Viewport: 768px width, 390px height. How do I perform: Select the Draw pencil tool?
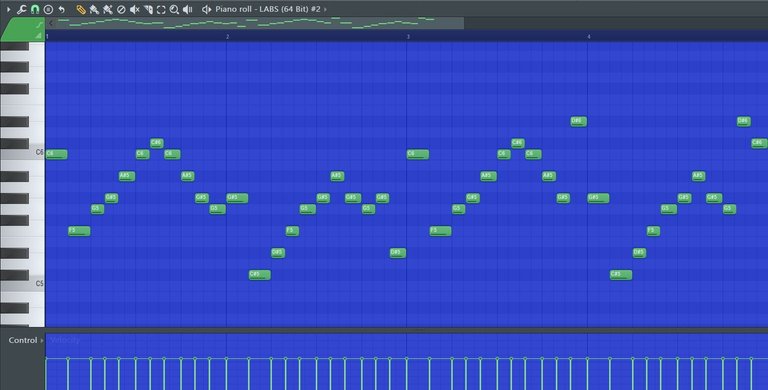[81, 9]
